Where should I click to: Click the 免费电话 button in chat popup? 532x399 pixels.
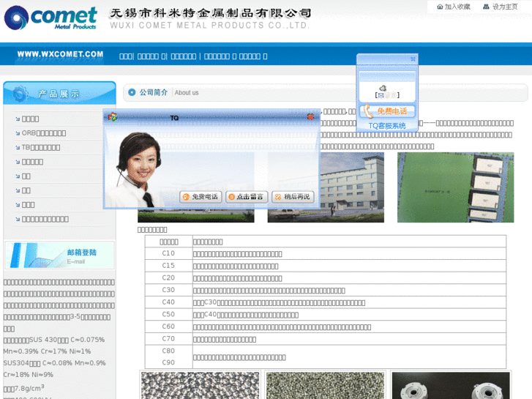tap(201, 197)
